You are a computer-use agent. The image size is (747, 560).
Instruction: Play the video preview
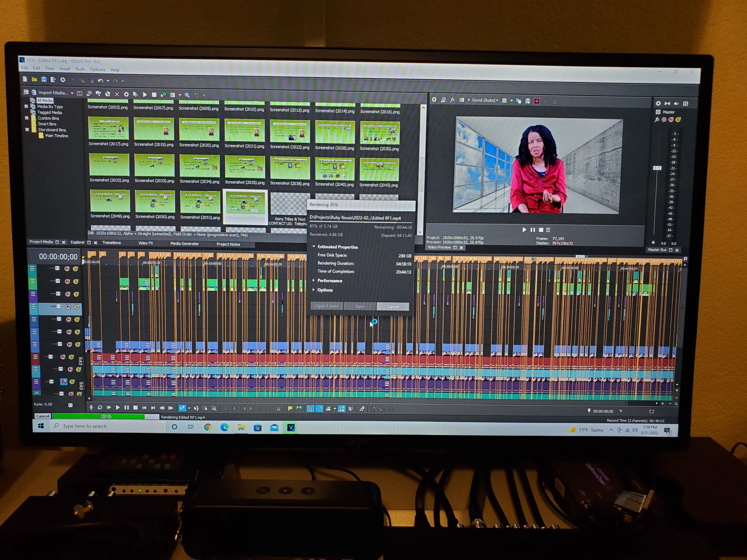click(x=524, y=230)
